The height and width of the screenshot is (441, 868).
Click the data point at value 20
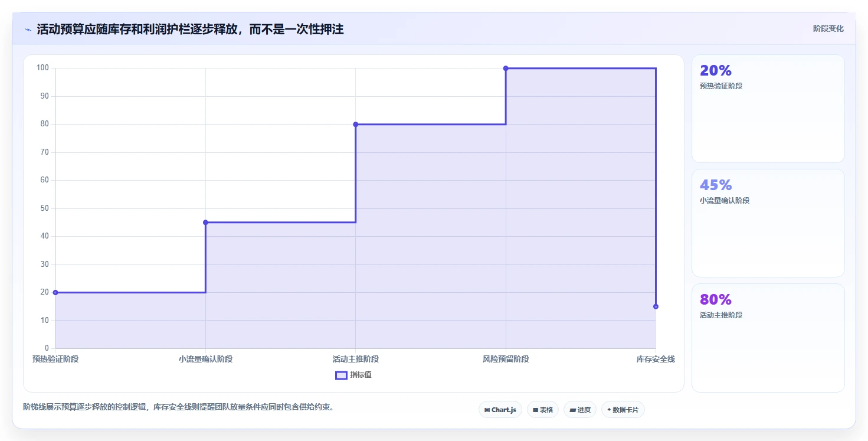55,292
